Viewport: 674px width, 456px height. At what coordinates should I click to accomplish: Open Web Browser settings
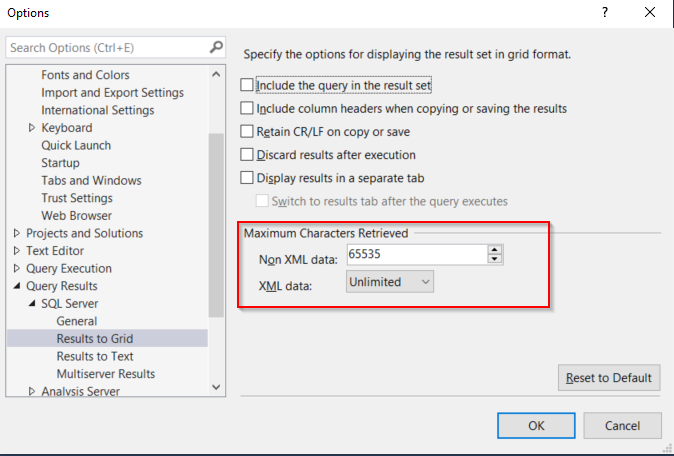coord(77,216)
